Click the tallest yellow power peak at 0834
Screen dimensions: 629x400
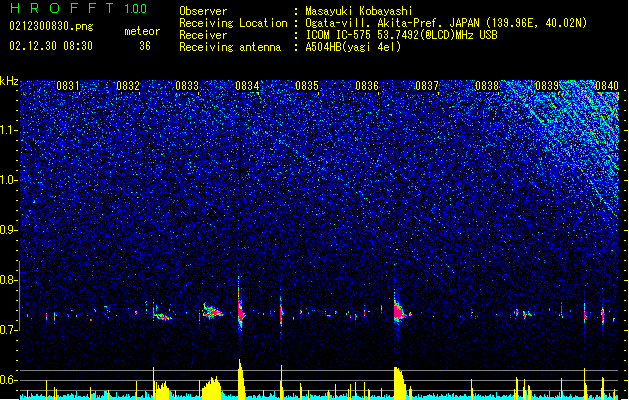[x=241, y=379]
